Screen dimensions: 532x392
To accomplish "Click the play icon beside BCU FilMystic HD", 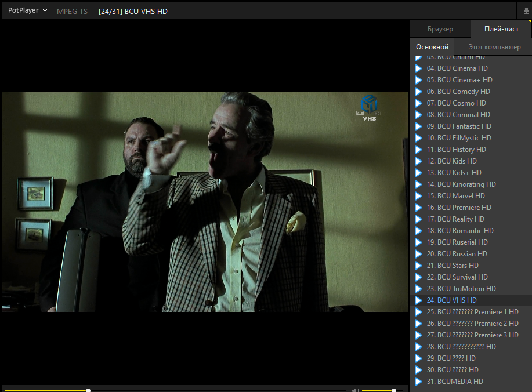I will [418, 138].
